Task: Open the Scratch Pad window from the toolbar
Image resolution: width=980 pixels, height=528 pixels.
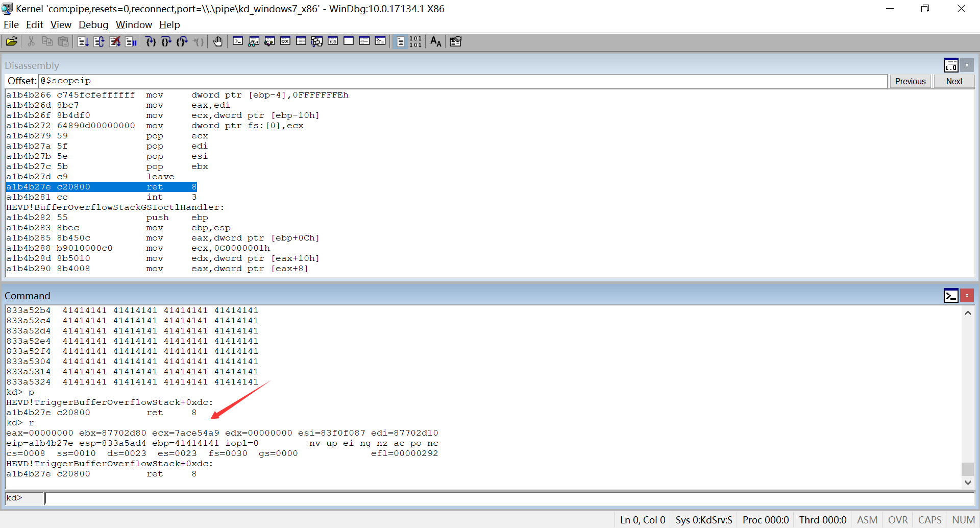Action: point(349,41)
